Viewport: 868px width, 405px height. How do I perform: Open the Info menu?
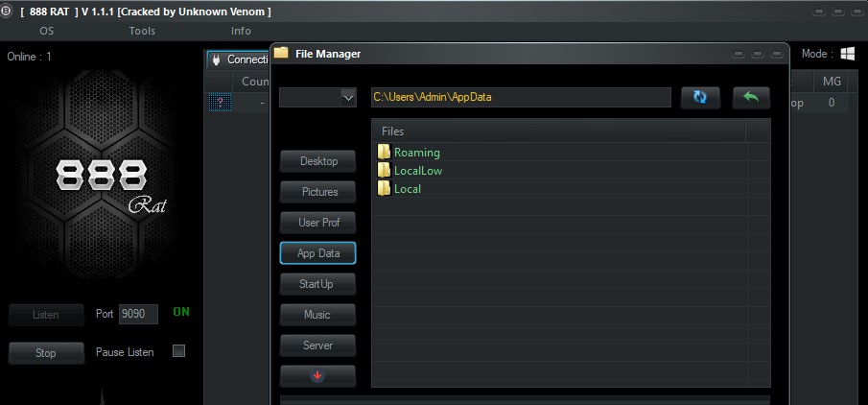(x=241, y=31)
